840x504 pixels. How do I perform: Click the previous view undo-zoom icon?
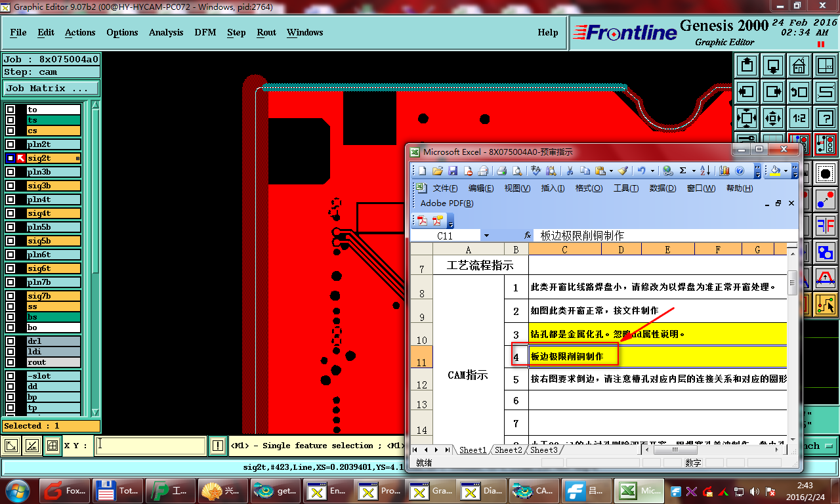(x=799, y=92)
